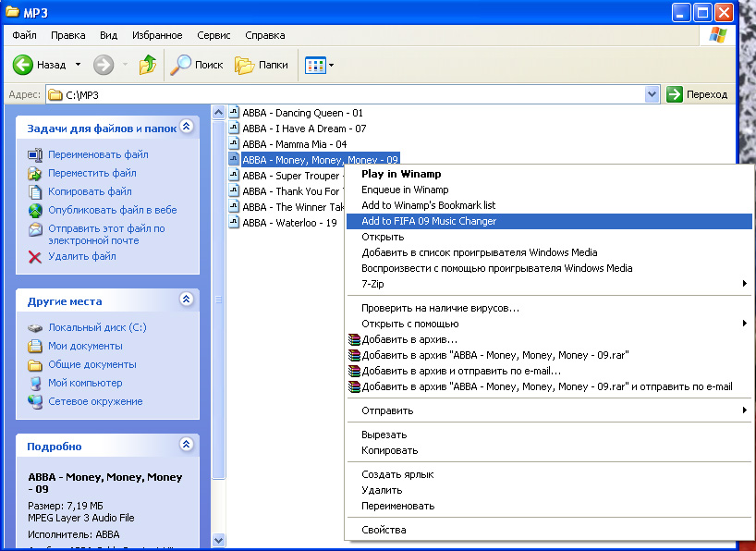Open the Views button dropdown arrow
Screen dimensions: 756x551
click(331, 65)
